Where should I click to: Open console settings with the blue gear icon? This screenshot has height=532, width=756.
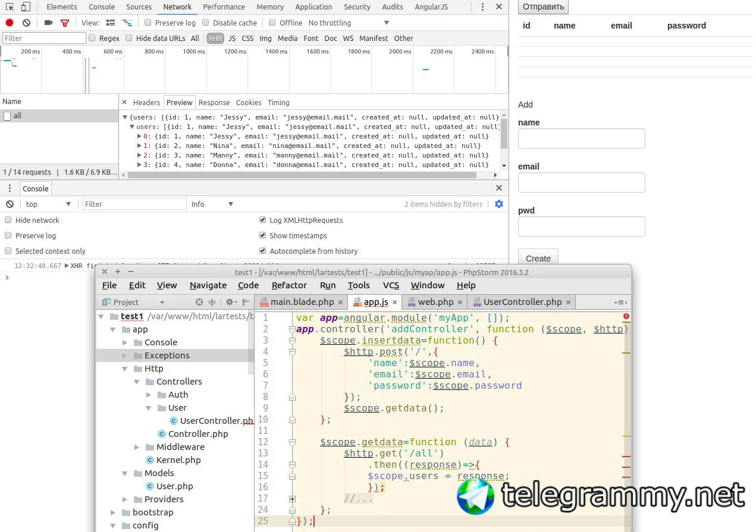tap(499, 204)
